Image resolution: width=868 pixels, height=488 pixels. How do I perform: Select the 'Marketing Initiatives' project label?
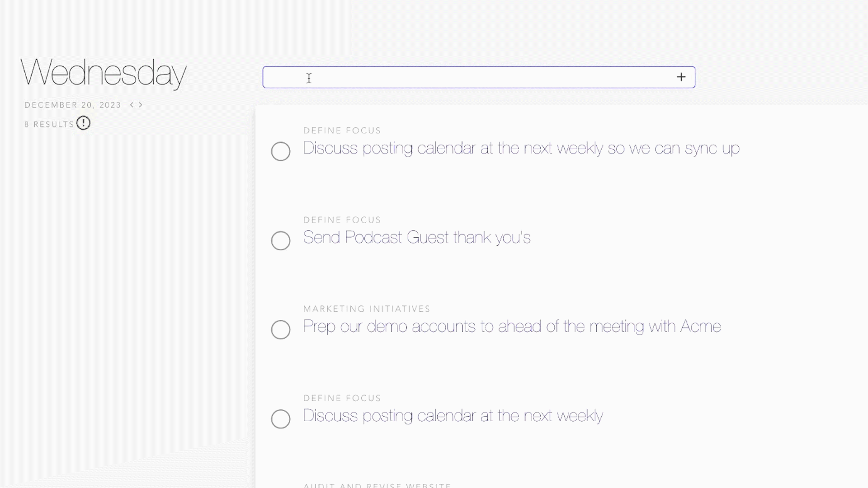(366, 309)
